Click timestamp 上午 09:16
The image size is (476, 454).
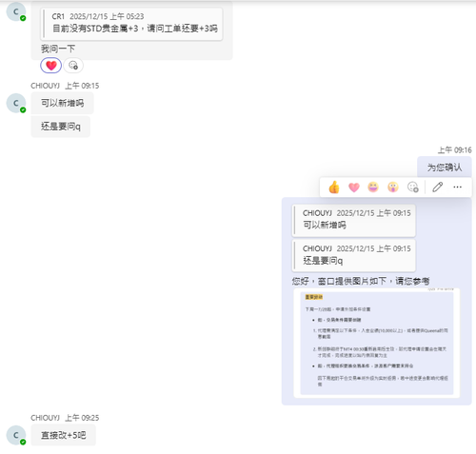[455, 150]
